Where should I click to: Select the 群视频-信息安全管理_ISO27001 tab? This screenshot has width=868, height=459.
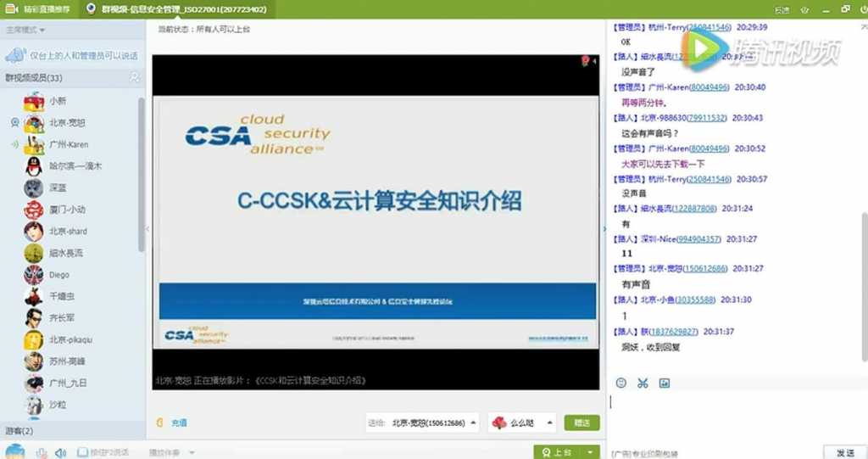point(176,8)
